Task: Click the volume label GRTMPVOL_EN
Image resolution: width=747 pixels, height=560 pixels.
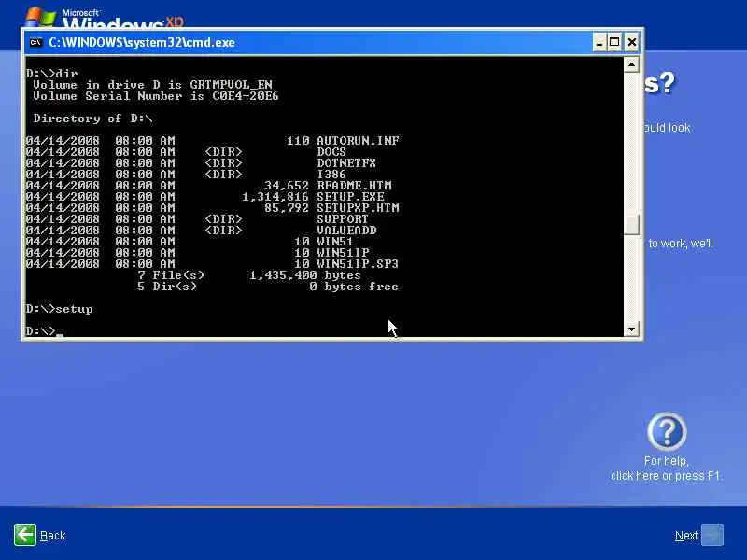Action: [231, 85]
